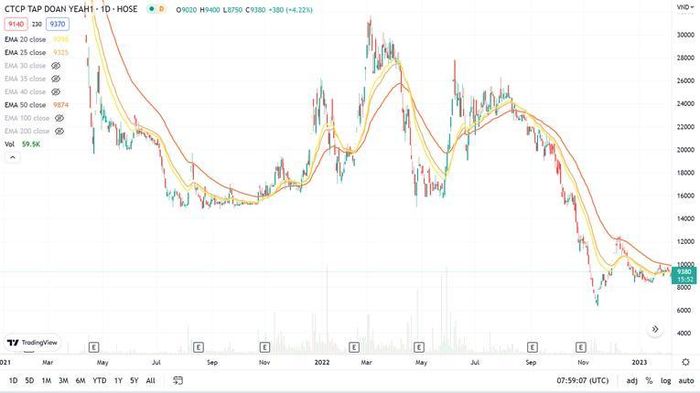
Task: Open the earnings marker near May 2022
Action: point(419,347)
